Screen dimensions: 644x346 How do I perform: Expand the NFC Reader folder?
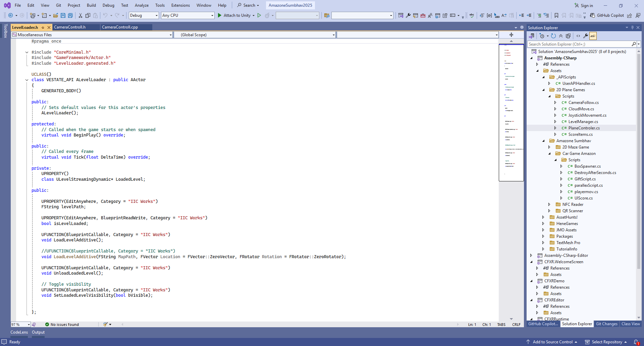point(549,205)
